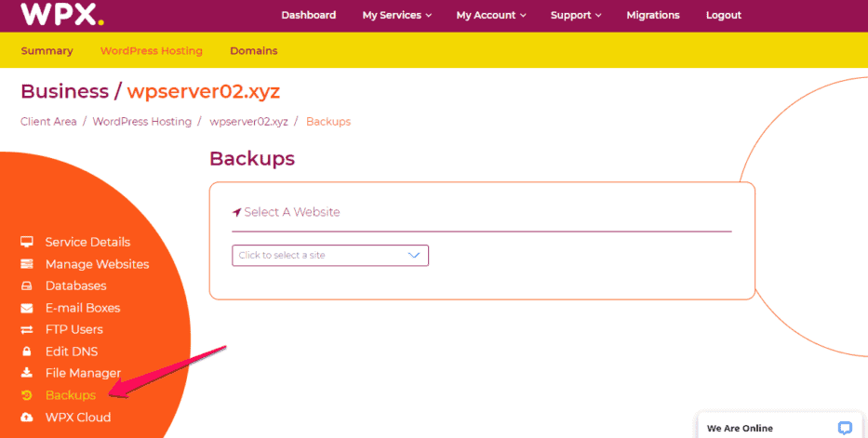The width and height of the screenshot is (868, 438).
Task: Click the Backups breadcrumb
Action: 328,122
